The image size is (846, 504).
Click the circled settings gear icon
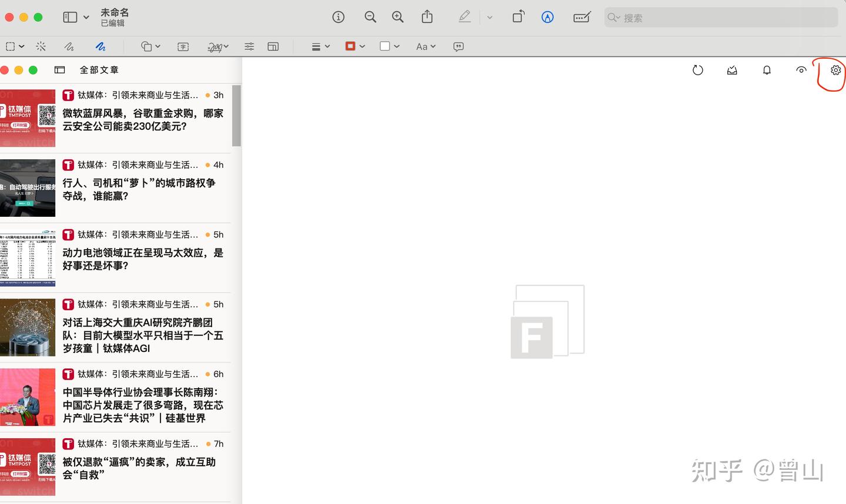tap(835, 70)
